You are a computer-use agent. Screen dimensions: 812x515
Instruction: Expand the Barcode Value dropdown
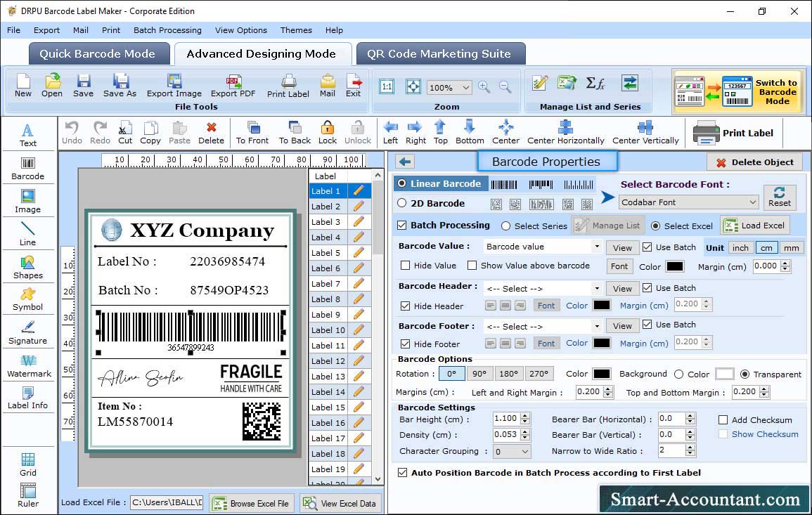[x=597, y=247]
